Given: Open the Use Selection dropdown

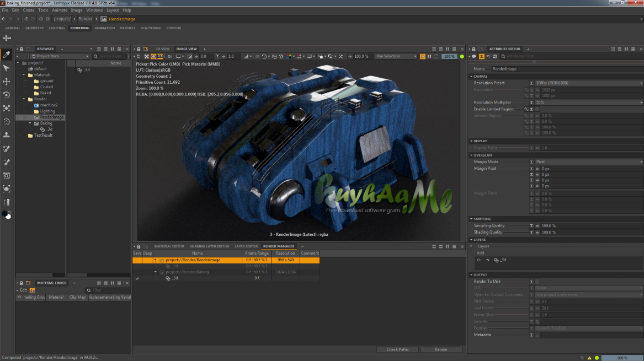Looking at the screenshot, I should tap(396, 56).
